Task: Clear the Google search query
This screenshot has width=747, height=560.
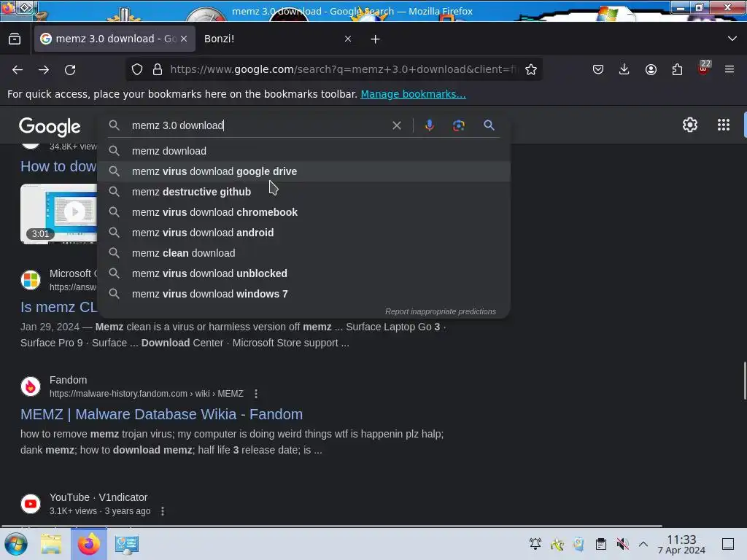Action: [396, 125]
